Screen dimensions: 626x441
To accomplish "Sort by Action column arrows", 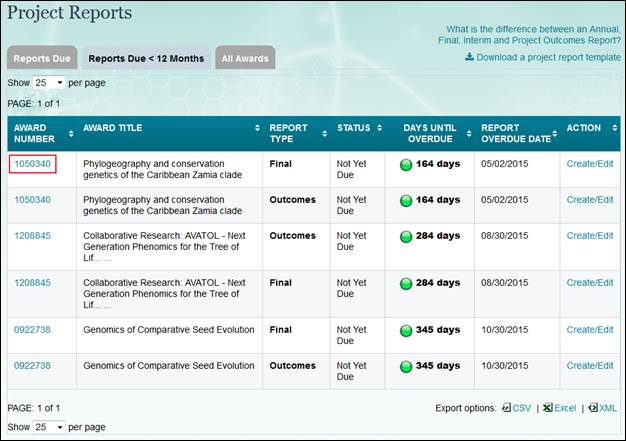I will (611, 128).
